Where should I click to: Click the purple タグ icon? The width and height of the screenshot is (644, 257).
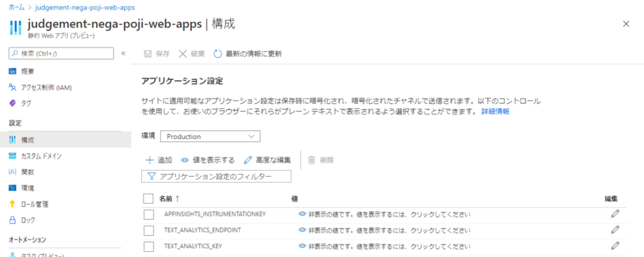coord(13,103)
